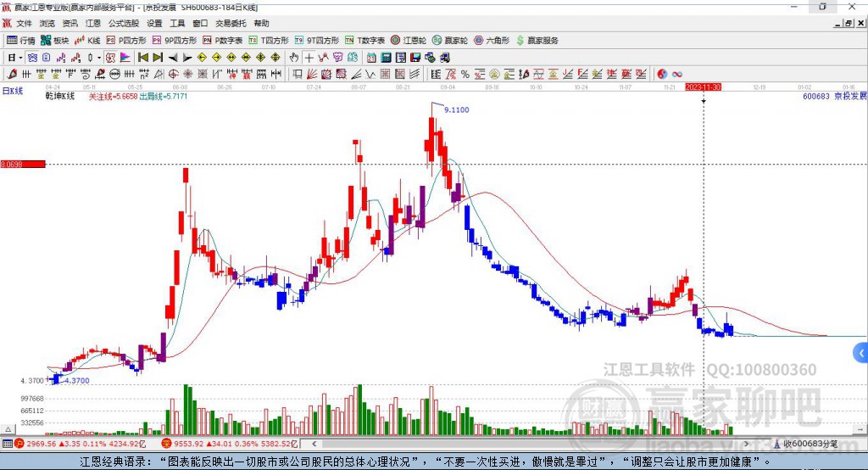Viewport: 868px width, 470px height.
Task: Open 赢家服务 with the dollar icon
Action: [x=537, y=41]
